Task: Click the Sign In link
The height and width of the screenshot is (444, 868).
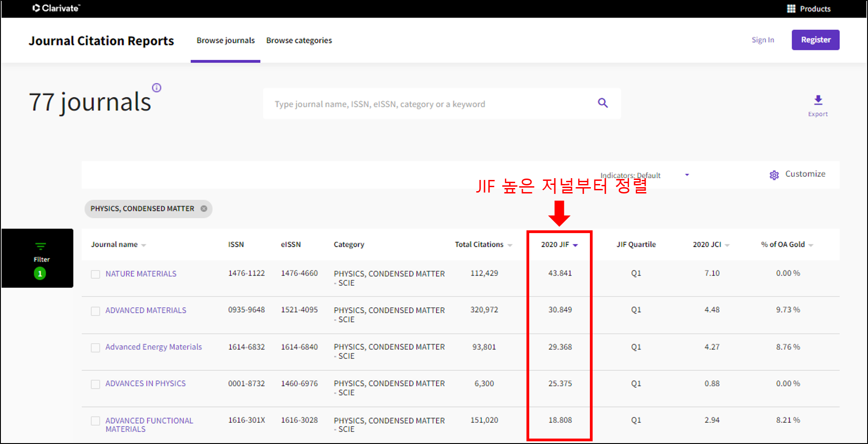Action: coord(763,40)
